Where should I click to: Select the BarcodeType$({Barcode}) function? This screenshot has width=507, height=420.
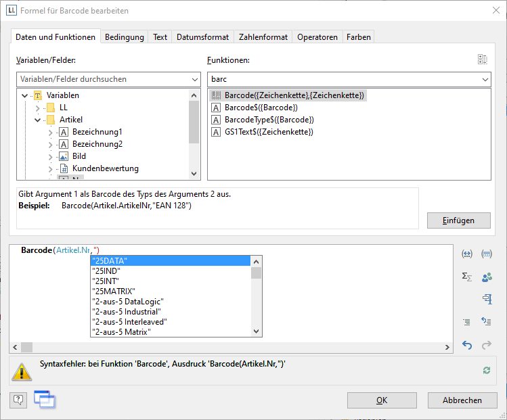click(269, 120)
